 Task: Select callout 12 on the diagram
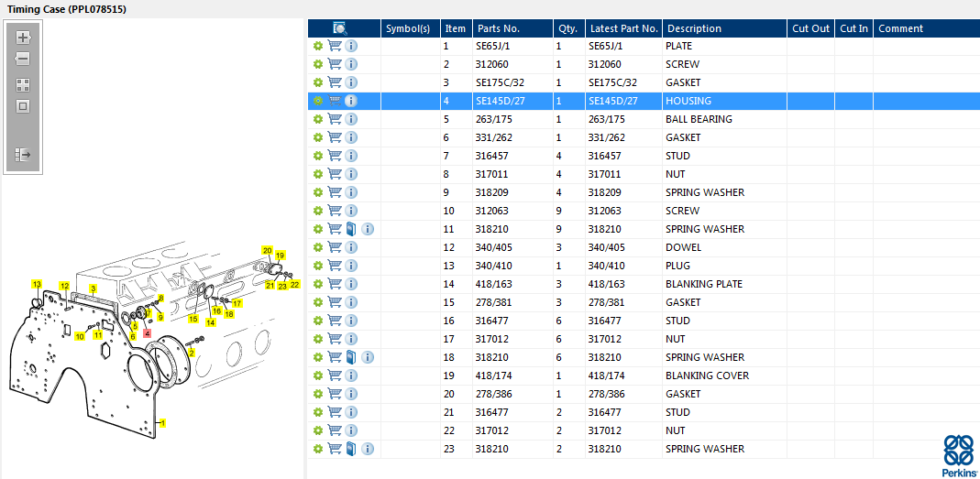pos(64,286)
